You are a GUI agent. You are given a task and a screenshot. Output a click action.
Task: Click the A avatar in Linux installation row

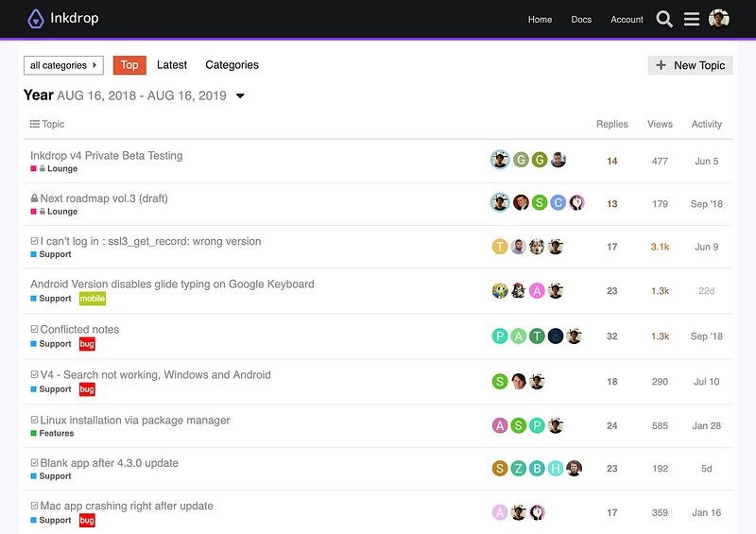pyautogui.click(x=500, y=425)
